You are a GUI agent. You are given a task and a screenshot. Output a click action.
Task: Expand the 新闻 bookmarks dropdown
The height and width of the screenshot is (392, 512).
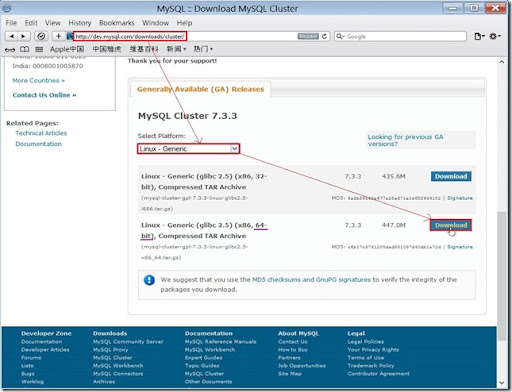coord(176,49)
